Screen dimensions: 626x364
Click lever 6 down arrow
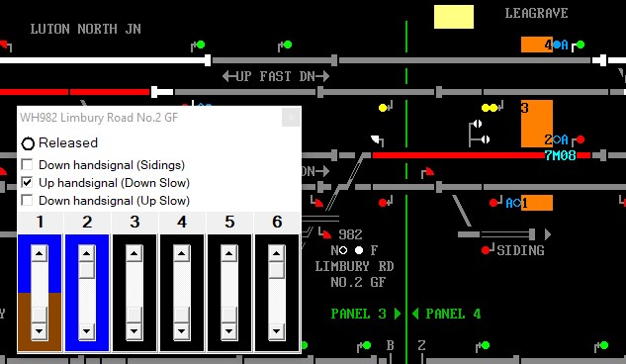point(277,331)
